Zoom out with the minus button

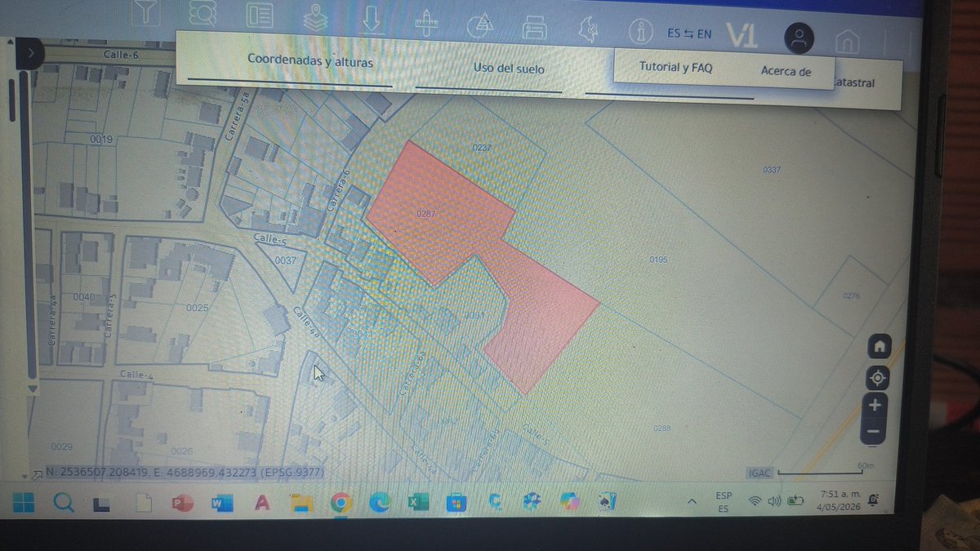pos(874,431)
